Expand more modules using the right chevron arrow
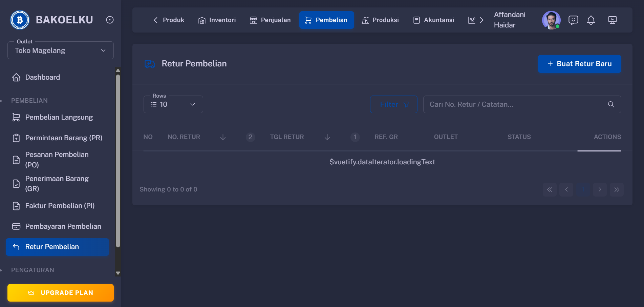Viewport: 644px width, 307px height. (x=482, y=20)
